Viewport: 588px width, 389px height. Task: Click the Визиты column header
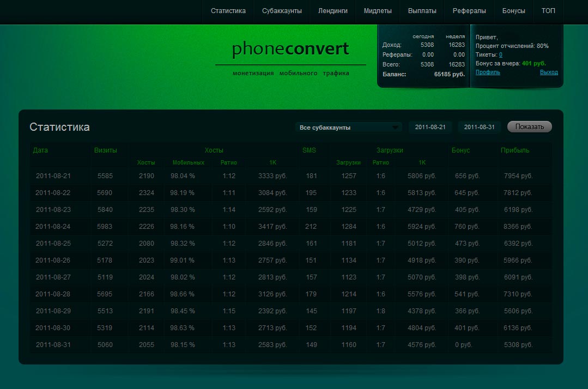[x=105, y=150]
